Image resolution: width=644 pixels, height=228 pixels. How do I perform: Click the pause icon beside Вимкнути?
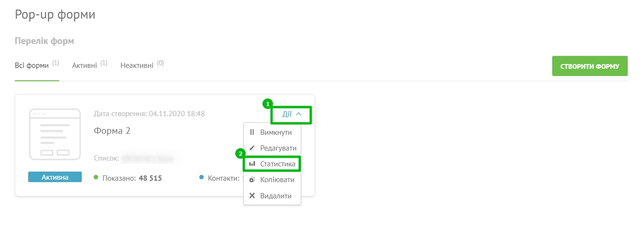tap(252, 132)
